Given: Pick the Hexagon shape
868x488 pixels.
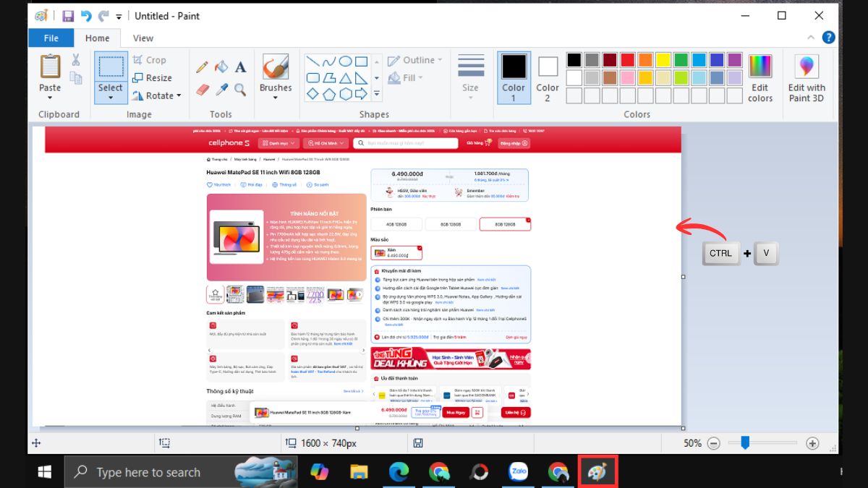Looking at the screenshot, I should [346, 94].
